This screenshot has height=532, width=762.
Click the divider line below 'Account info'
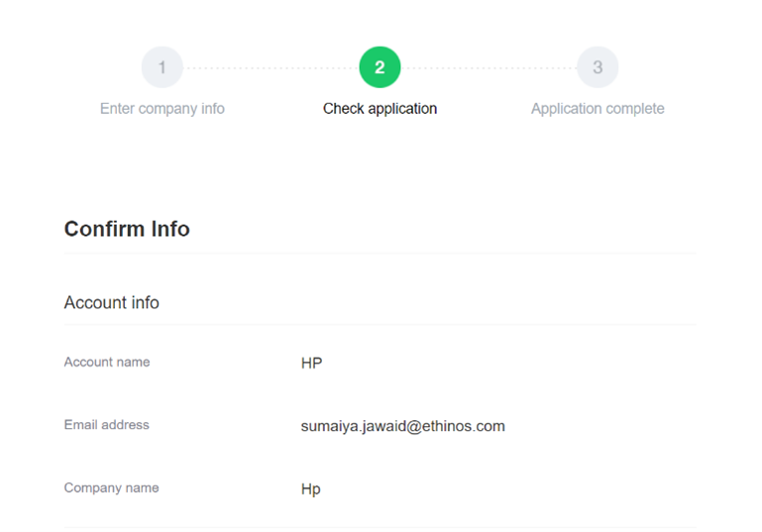point(380,324)
